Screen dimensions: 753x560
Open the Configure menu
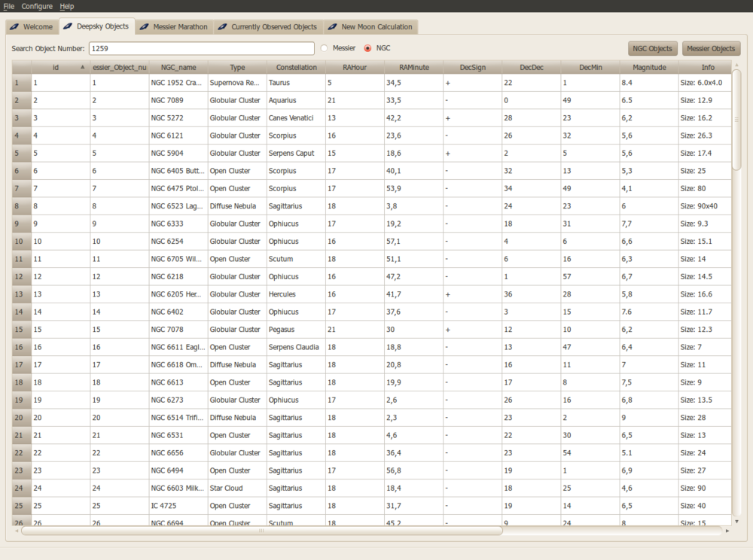tap(37, 6)
